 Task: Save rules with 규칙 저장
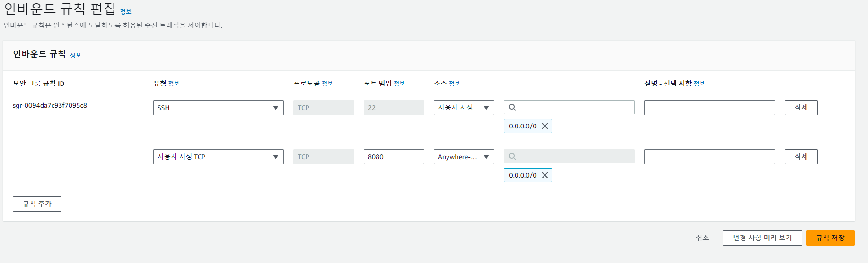[830, 238]
